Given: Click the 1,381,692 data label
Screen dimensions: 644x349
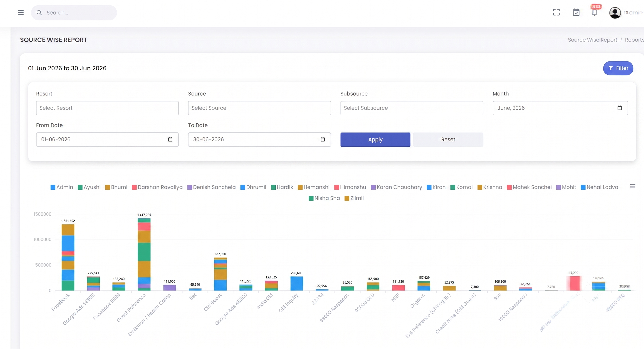Looking at the screenshot, I should coord(68,221).
